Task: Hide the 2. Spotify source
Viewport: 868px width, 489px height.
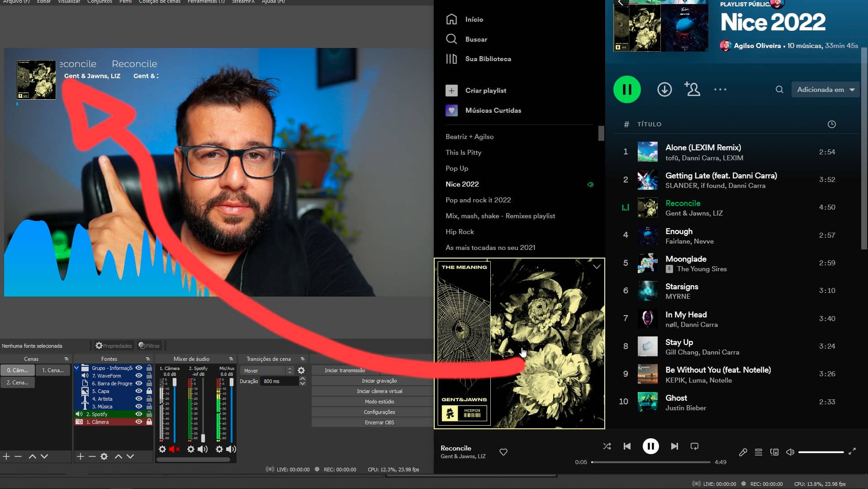Action: (x=139, y=414)
